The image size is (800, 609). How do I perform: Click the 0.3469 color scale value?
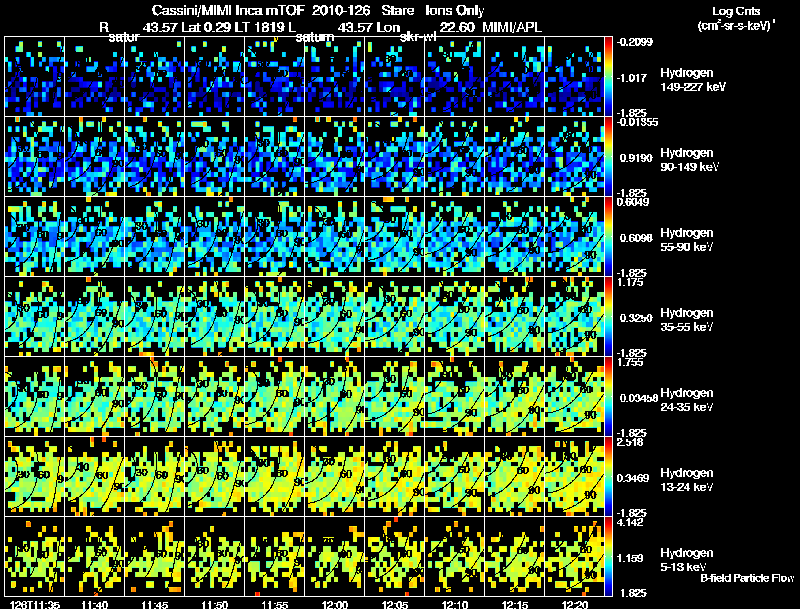pos(634,478)
